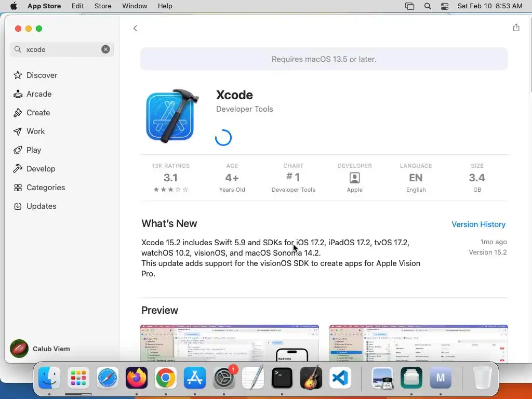Open Finder from the Dock
This screenshot has width=532, height=399.
(49, 378)
